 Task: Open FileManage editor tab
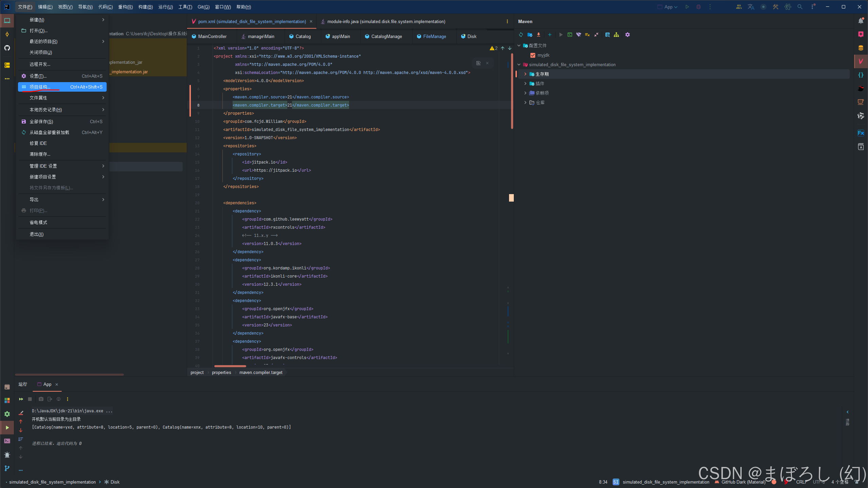tap(434, 36)
